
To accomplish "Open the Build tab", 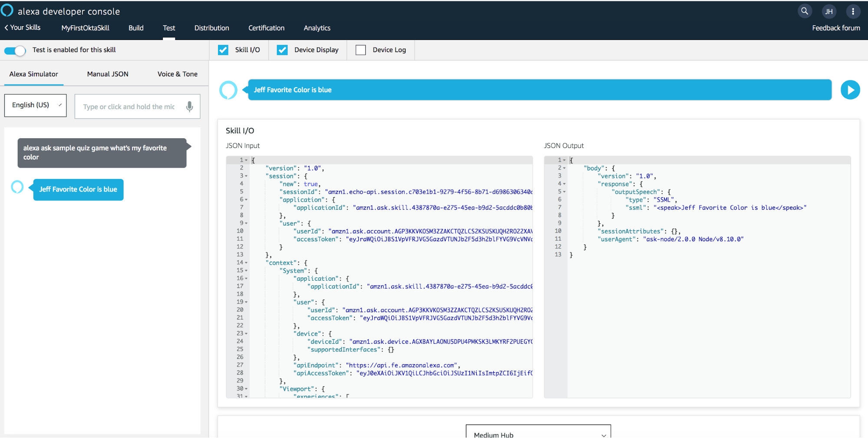I will [x=136, y=28].
